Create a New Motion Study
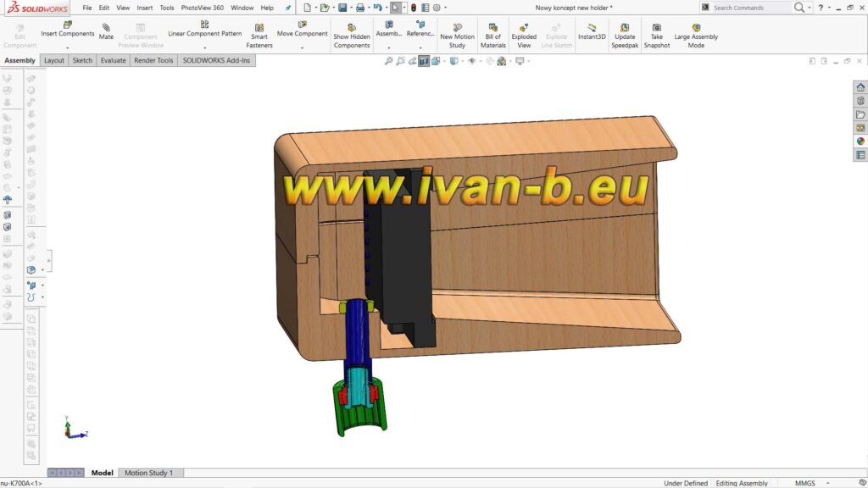This screenshot has width=868, height=488. pos(457,36)
